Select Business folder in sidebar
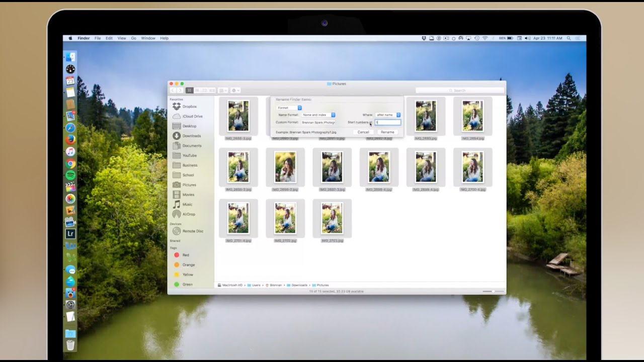 point(185,165)
